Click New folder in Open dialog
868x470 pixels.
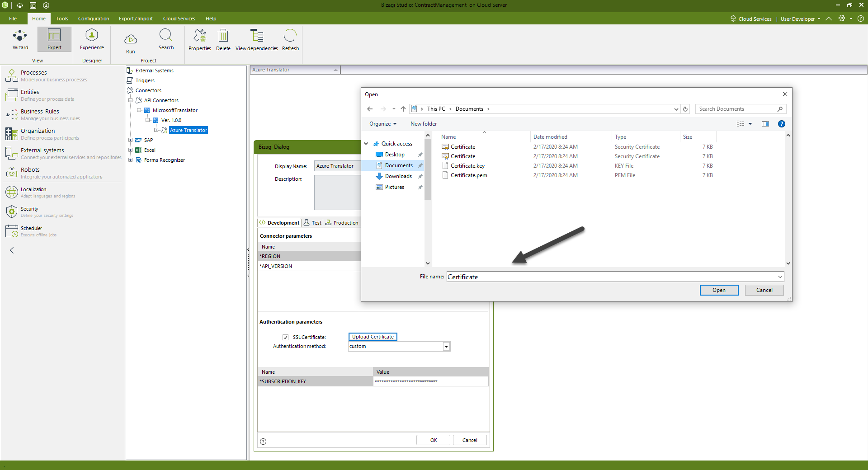point(424,124)
